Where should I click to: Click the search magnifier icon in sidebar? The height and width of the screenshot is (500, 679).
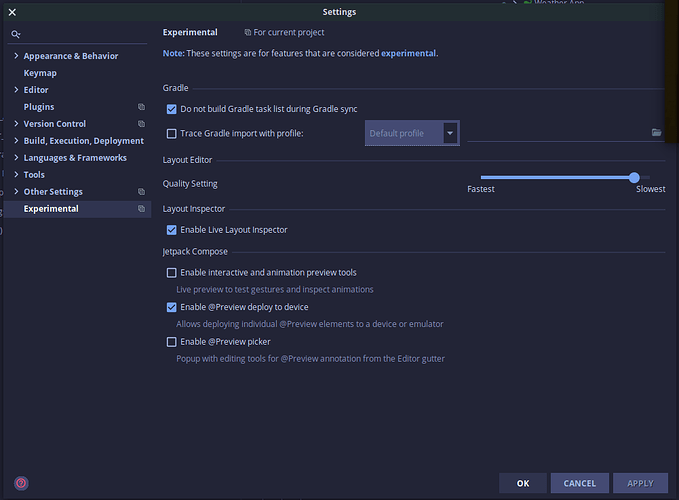click(16, 35)
